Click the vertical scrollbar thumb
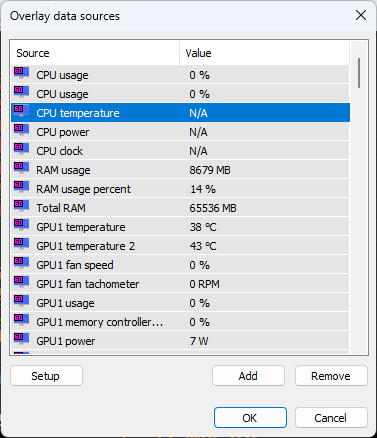Viewport: 377px width, 438px height. click(359, 73)
